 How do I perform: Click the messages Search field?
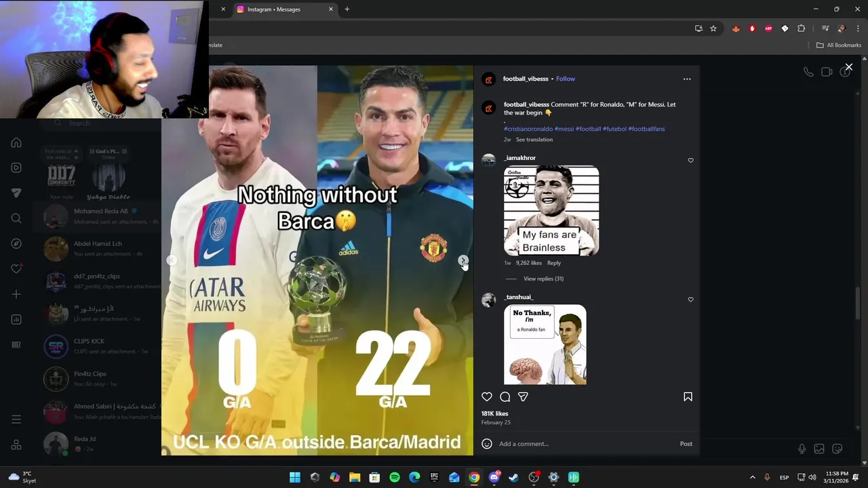click(x=102, y=123)
